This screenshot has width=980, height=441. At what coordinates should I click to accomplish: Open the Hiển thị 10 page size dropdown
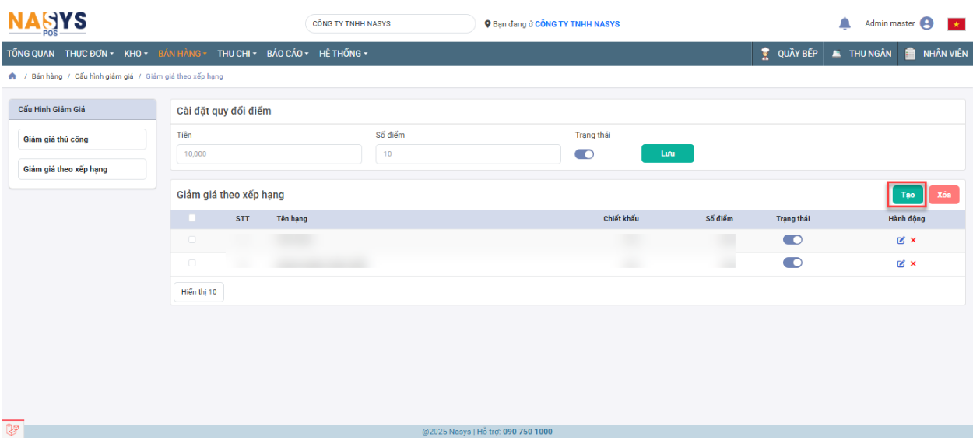(198, 292)
